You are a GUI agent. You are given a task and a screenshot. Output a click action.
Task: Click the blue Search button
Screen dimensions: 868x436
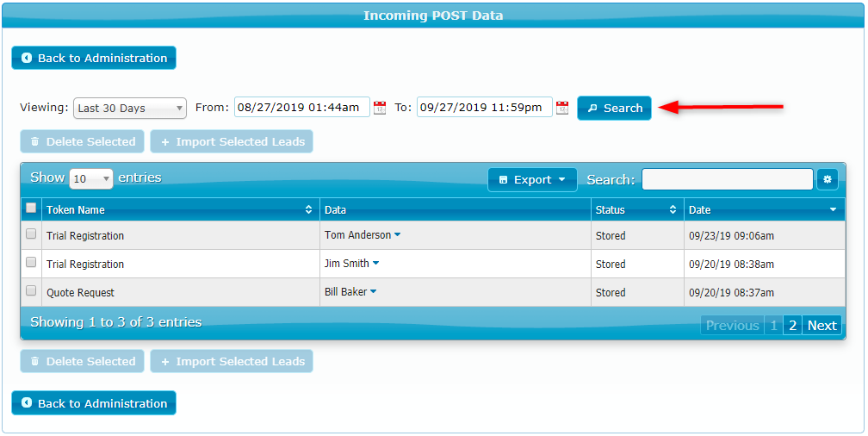(614, 108)
